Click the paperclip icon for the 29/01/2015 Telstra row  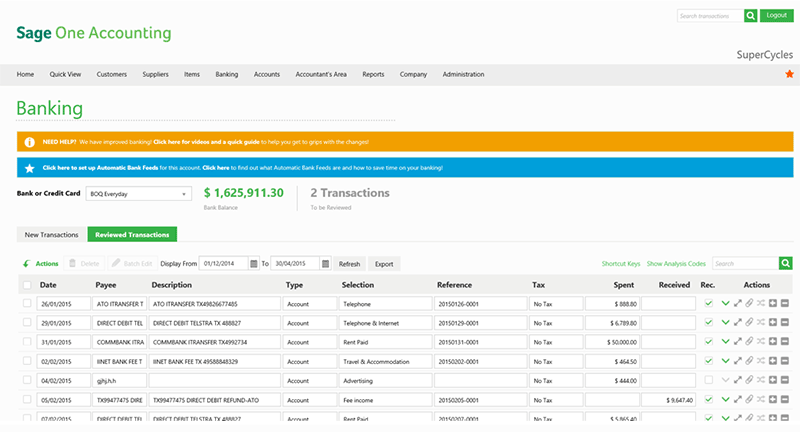click(749, 322)
